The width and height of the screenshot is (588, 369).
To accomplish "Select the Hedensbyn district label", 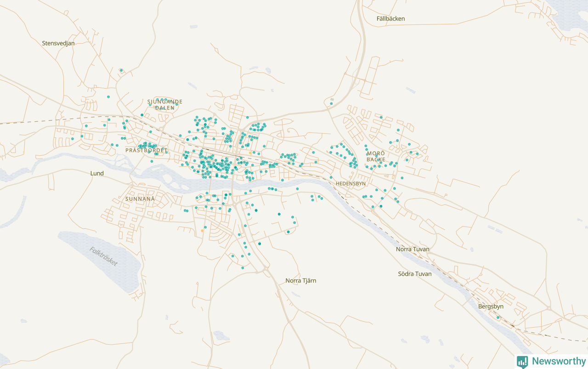I will (x=351, y=183).
